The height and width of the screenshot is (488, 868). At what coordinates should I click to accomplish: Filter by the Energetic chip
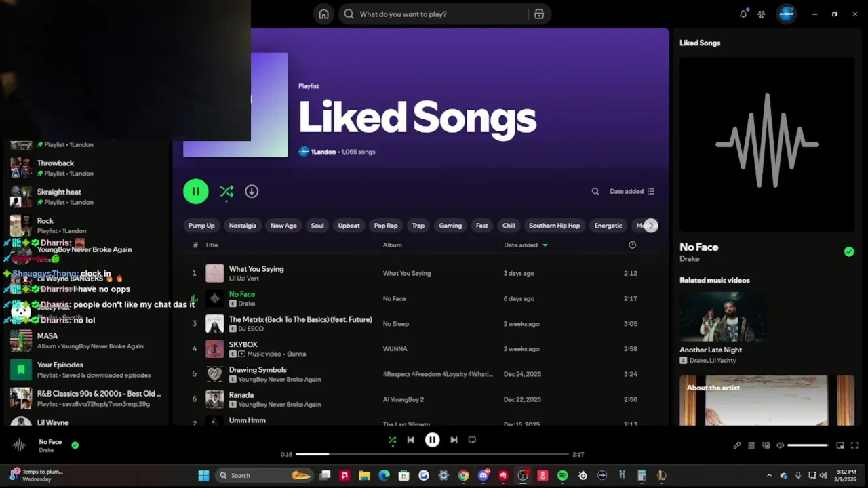[608, 226]
